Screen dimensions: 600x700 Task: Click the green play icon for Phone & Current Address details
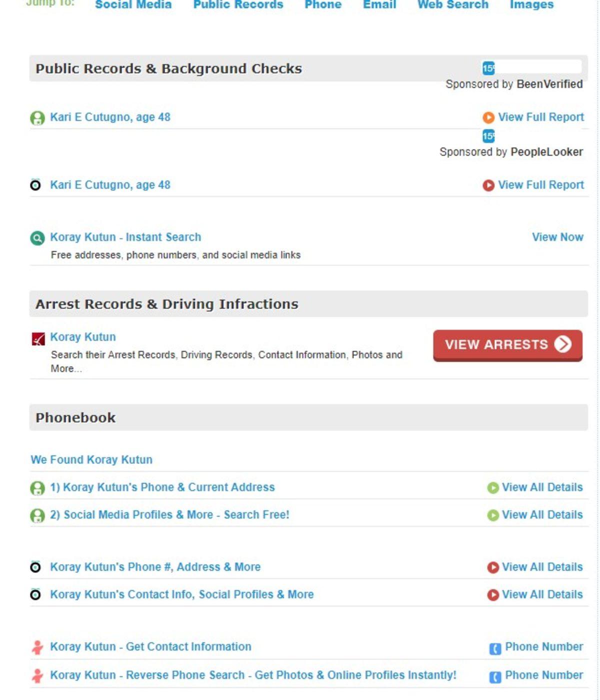pos(492,488)
